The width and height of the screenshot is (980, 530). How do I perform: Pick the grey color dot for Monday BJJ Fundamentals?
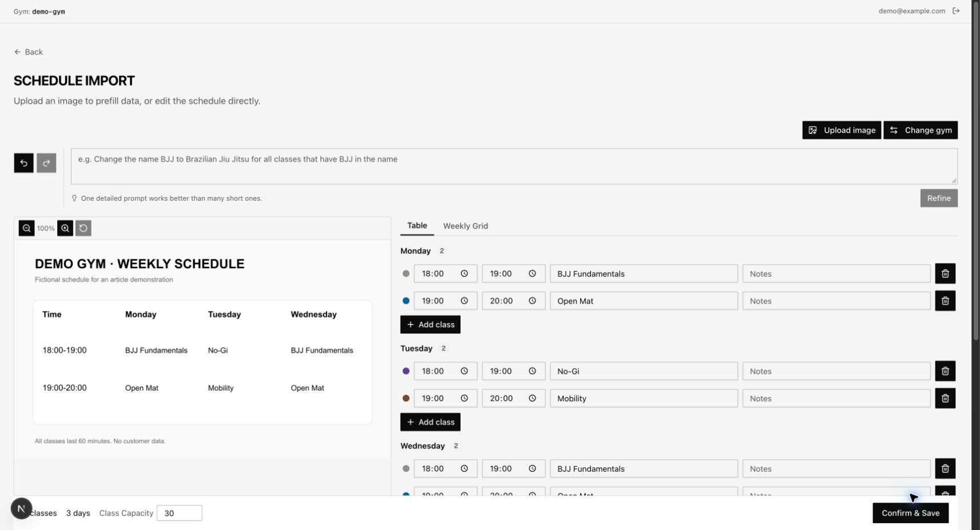[406, 274]
